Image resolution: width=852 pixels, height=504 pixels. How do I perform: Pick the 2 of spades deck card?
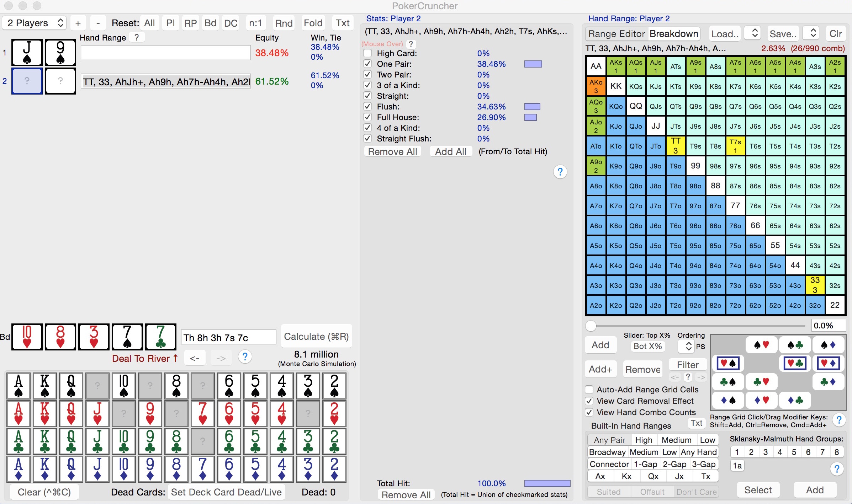click(334, 386)
